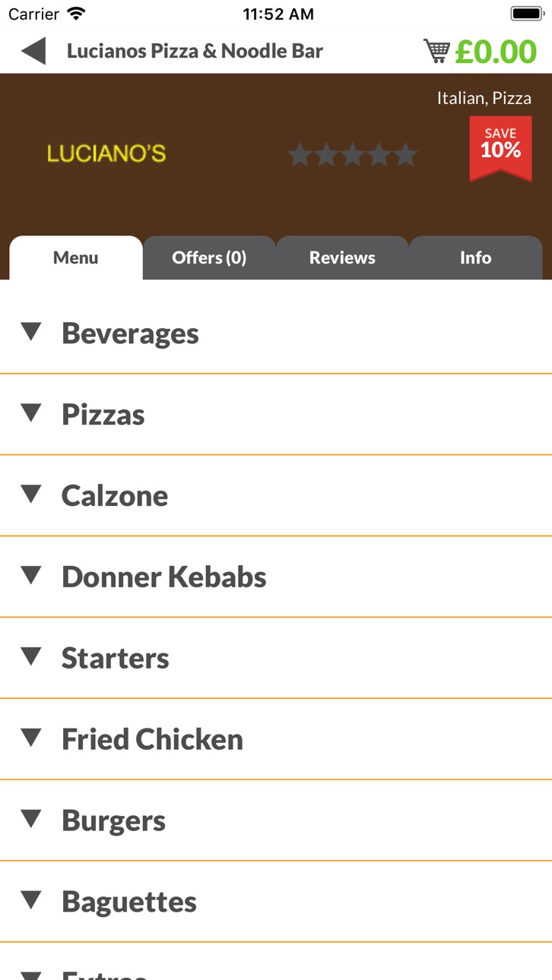Image resolution: width=552 pixels, height=980 pixels.
Task: Open the Fried Chicken category
Action: 276,739
